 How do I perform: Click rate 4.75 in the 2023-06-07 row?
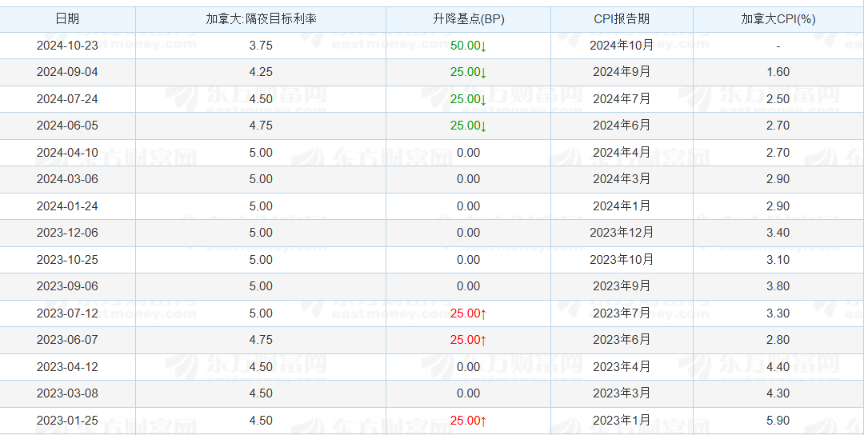click(261, 341)
